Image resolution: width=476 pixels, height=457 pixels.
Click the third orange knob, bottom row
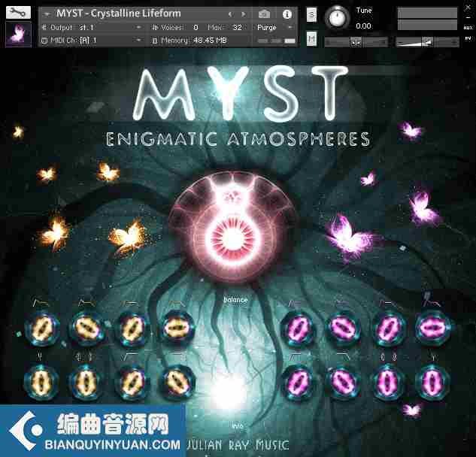(132, 383)
